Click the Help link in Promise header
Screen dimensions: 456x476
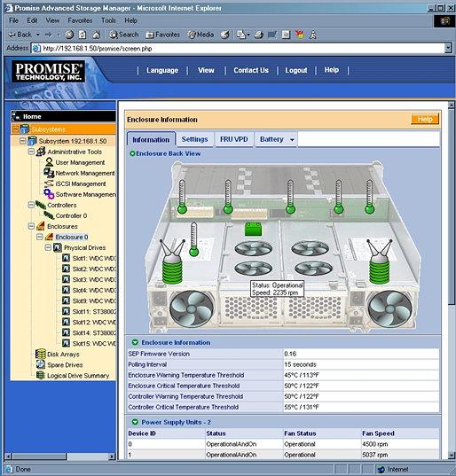pyautogui.click(x=331, y=70)
